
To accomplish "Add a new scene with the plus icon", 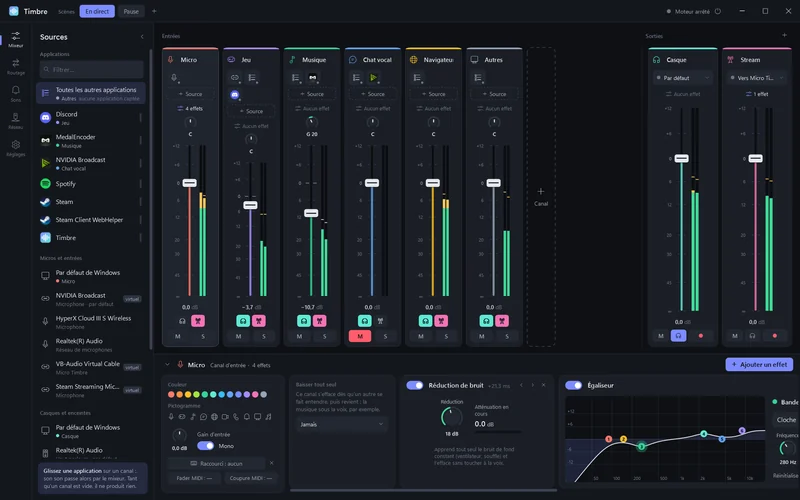I will tap(154, 11).
